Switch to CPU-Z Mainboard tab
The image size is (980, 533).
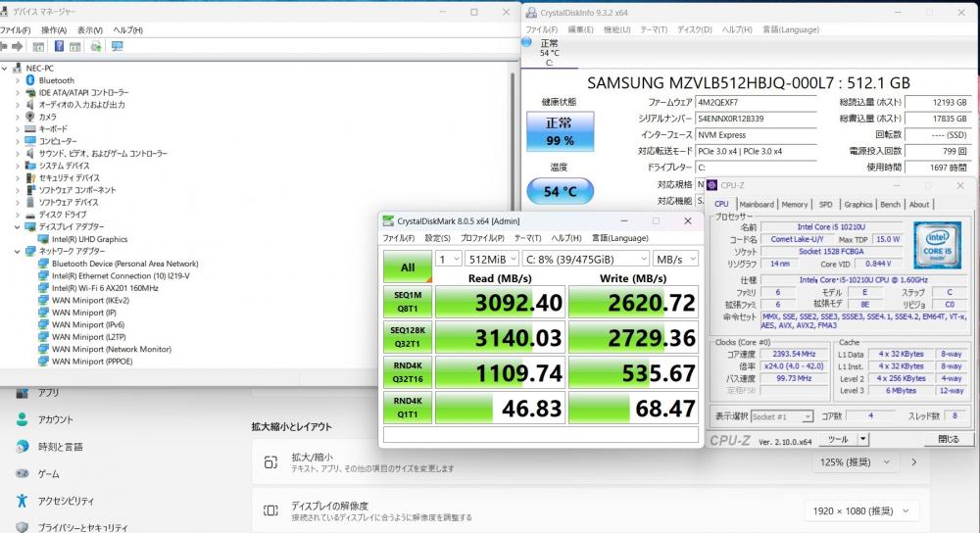point(757,205)
